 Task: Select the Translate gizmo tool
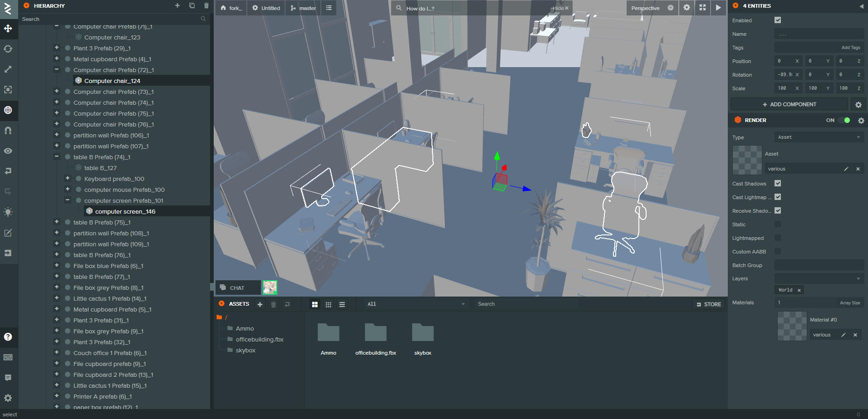(8, 29)
